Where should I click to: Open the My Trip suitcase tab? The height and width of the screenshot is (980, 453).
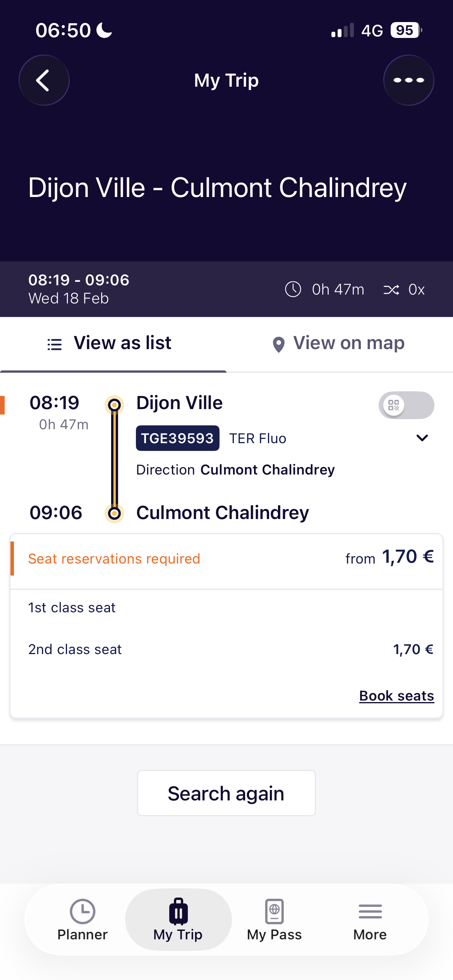coord(178,920)
